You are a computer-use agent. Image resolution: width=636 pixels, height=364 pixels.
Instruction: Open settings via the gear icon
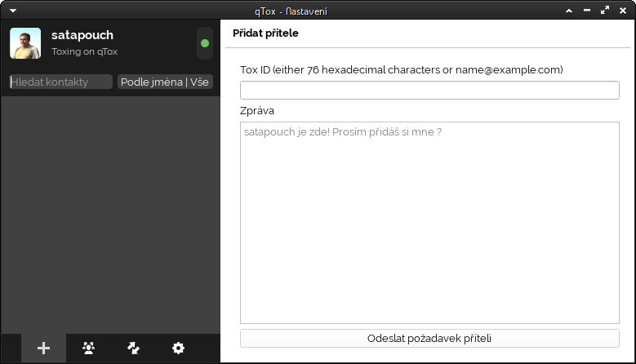(x=178, y=348)
